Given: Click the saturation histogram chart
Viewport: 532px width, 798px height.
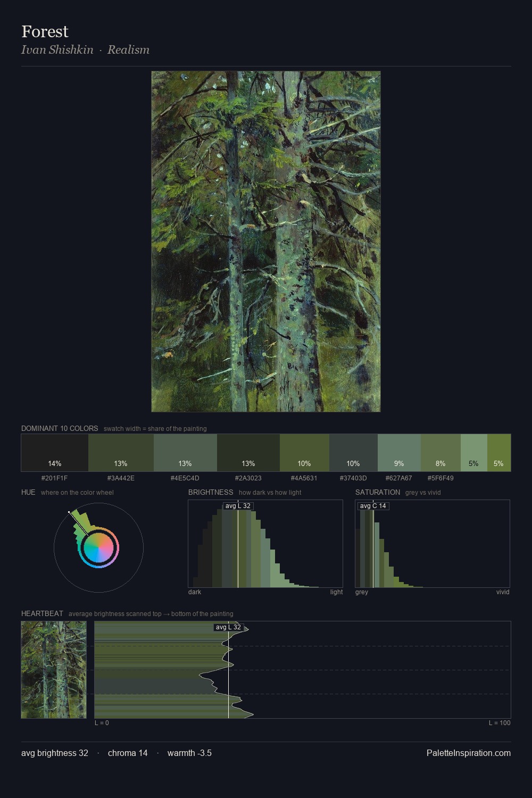Looking at the screenshot, I should pyautogui.click(x=433, y=544).
